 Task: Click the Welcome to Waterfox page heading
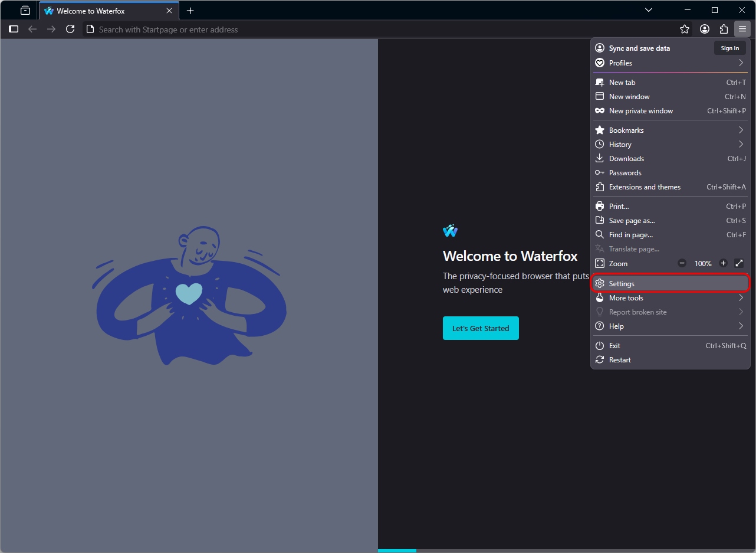(510, 256)
